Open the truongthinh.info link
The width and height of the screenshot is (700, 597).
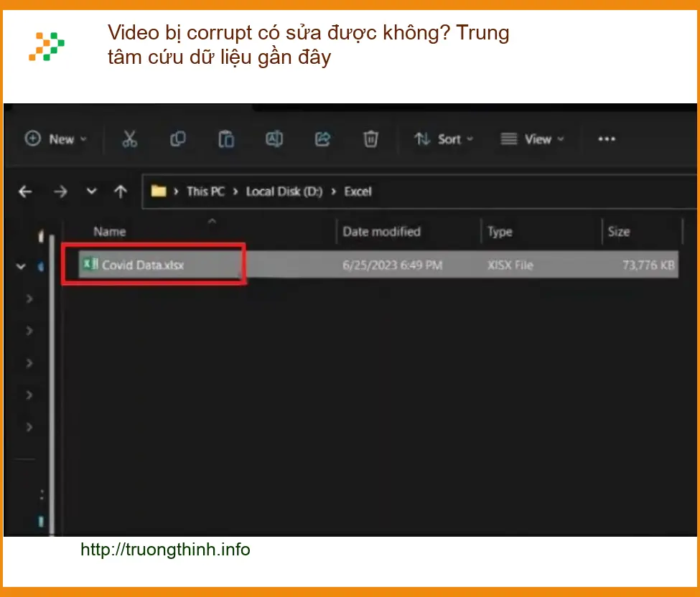tap(165, 549)
